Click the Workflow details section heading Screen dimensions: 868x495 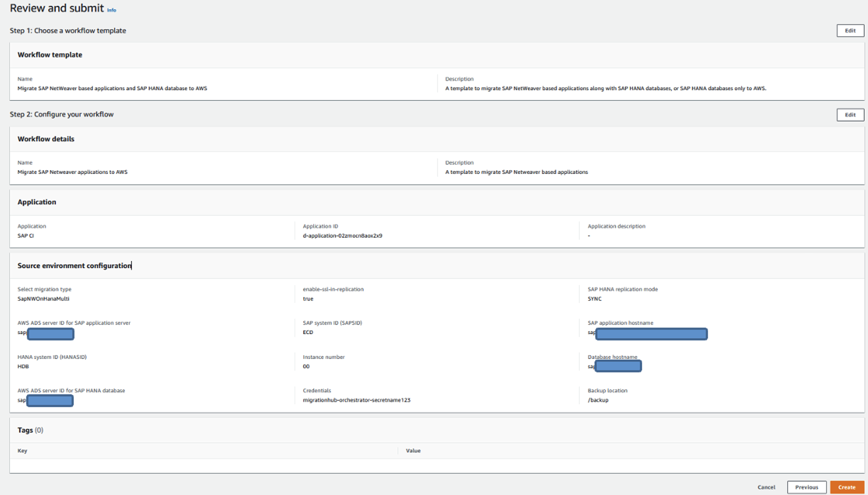point(46,139)
